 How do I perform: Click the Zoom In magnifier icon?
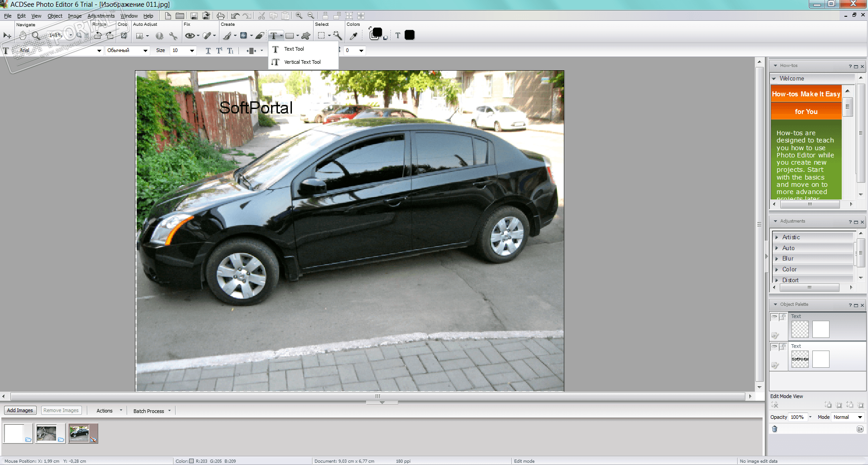pos(299,15)
